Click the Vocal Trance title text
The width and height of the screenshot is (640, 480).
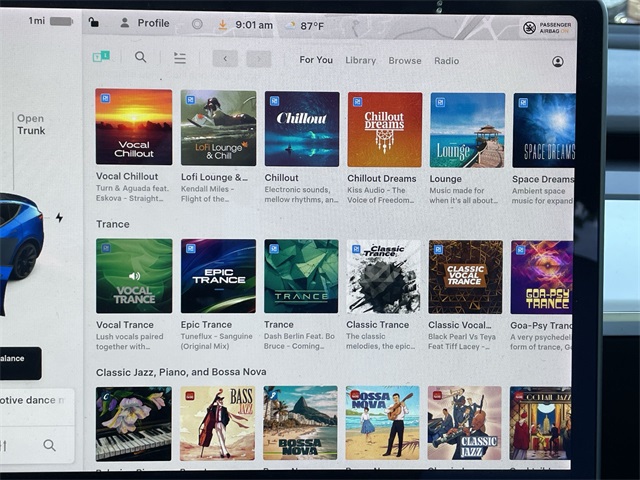point(125,324)
